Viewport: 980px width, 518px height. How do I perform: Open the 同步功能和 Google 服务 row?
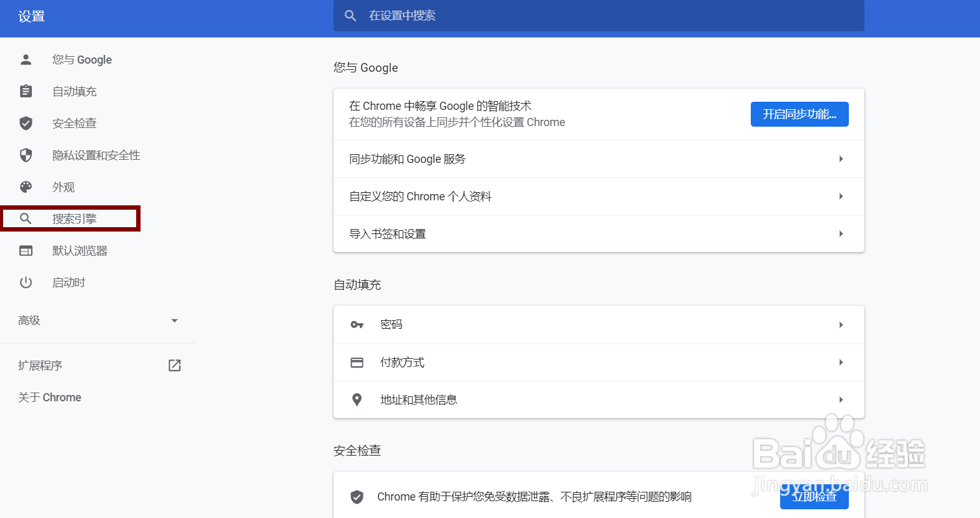tap(599, 159)
